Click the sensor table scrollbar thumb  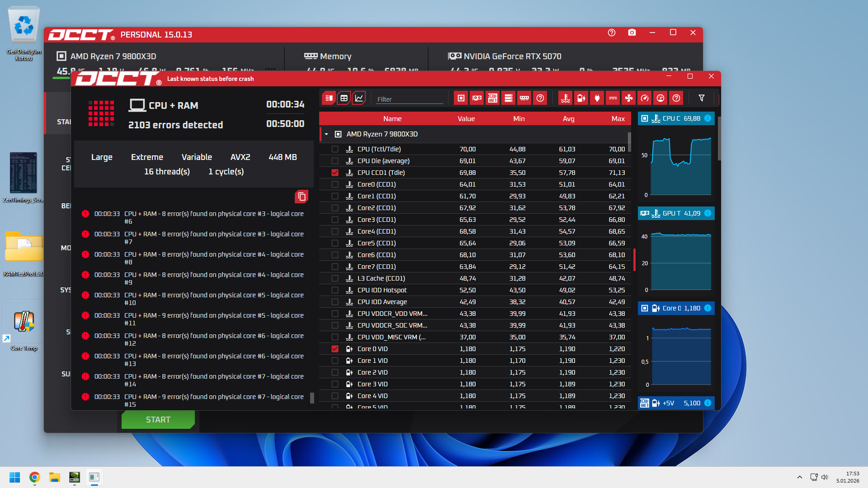629,142
